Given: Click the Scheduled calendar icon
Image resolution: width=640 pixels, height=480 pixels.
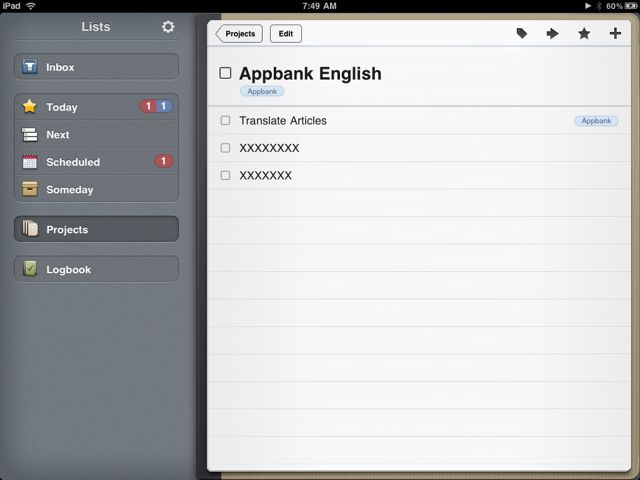Looking at the screenshot, I should (29, 162).
